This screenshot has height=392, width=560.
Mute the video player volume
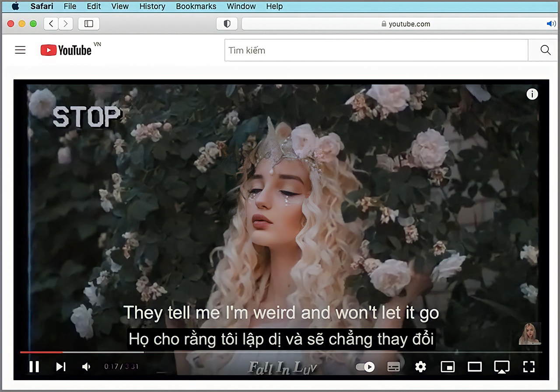86,367
